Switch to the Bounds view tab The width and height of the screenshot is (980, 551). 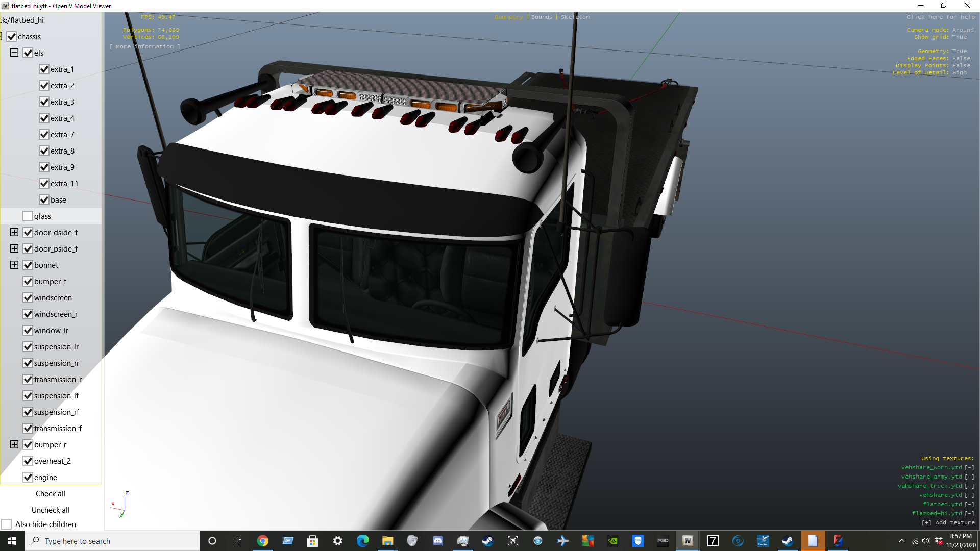click(542, 17)
